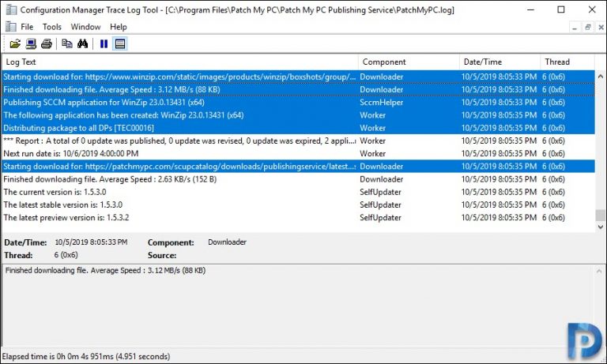Select the Distributing package to all DPs row
The image size is (607, 364).
coord(298,128)
